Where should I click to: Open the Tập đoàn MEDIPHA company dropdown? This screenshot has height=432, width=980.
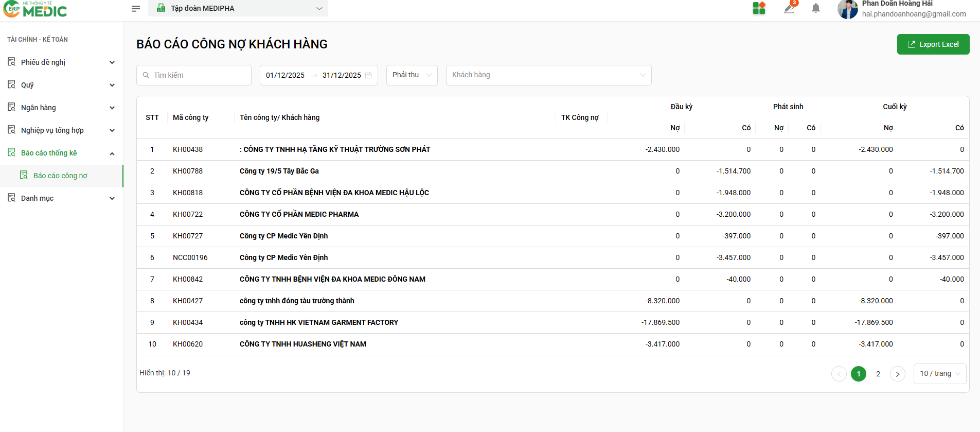[x=238, y=8]
